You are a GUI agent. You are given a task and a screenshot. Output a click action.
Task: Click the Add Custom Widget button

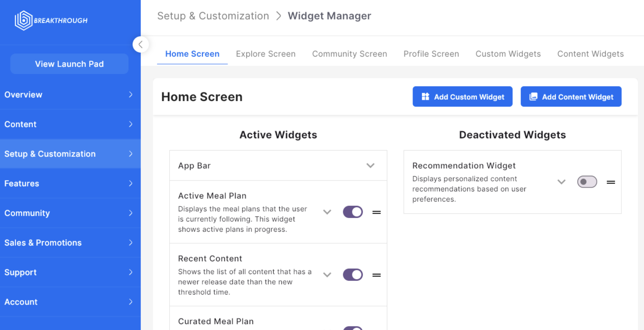[x=462, y=97]
